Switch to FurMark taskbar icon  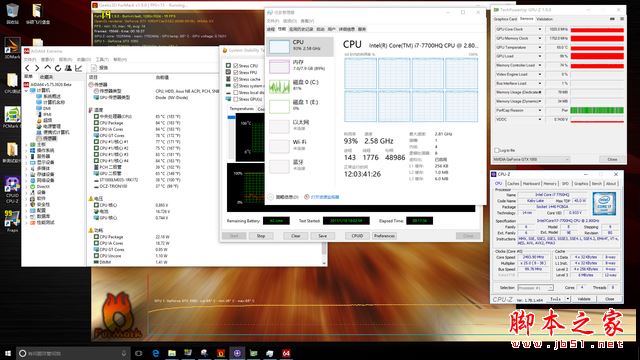[x=221, y=353]
